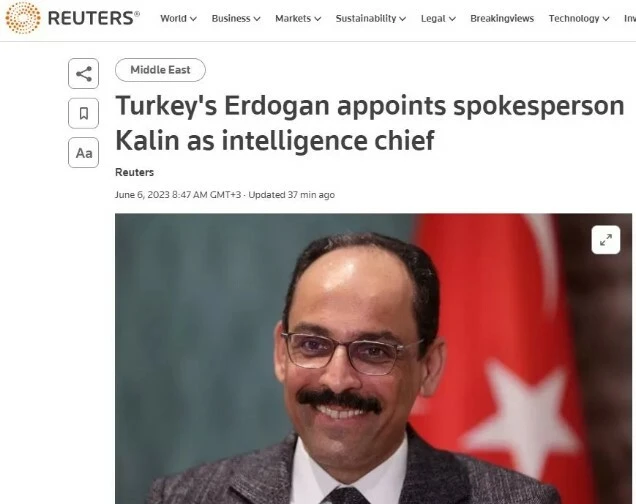
Task: Open the Sustainability dropdown menu
Action: click(371, 19)
